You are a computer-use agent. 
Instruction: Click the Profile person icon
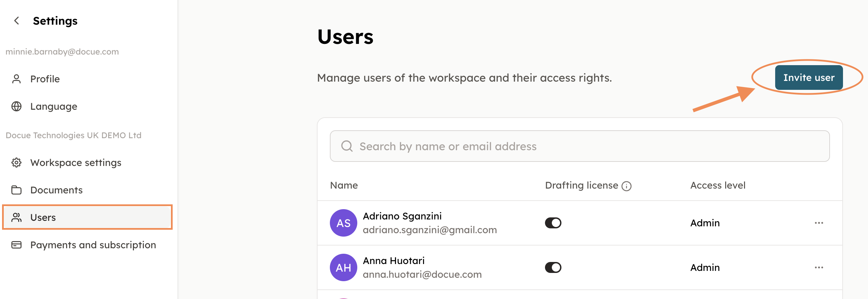[16, 79]
